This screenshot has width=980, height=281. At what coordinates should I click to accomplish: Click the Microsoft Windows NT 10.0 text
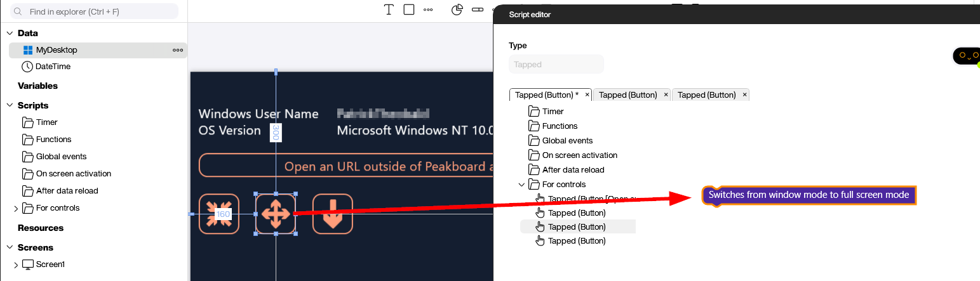click(415, 131)
